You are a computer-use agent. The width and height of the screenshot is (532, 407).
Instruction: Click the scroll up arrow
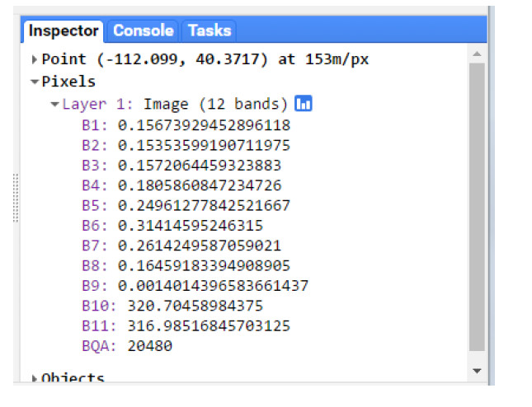[x=476, y=54]
